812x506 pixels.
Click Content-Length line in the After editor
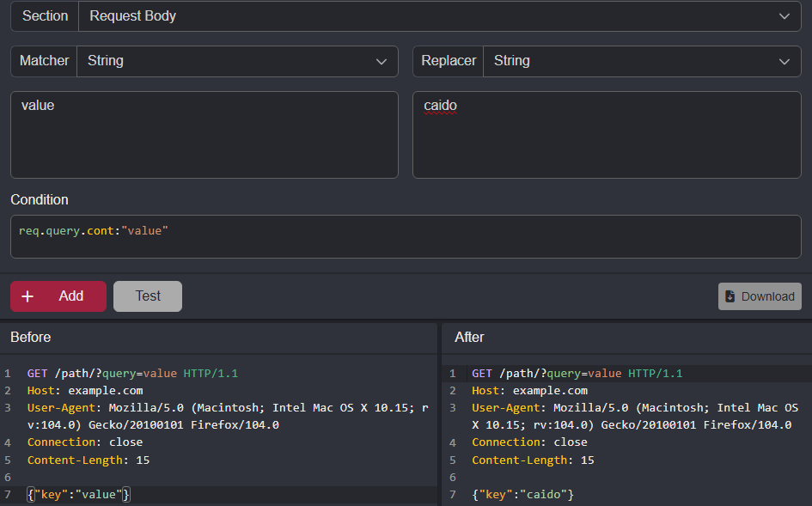(x=533, y=460)
